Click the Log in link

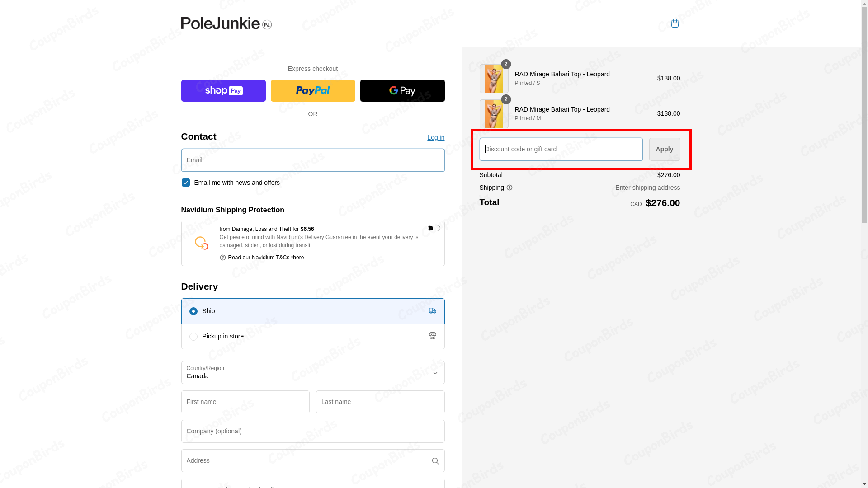pos(435,137)
